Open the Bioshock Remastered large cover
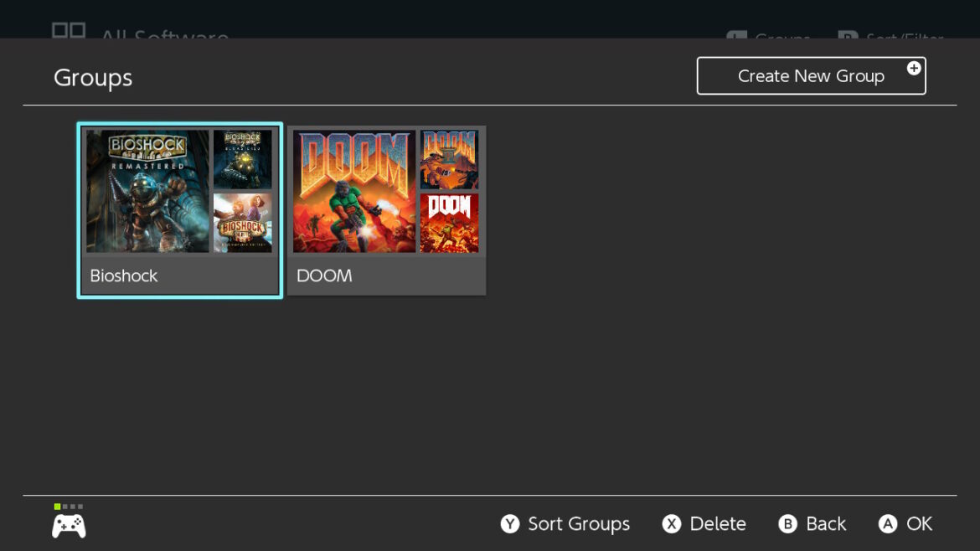The height and width of the screenshot is (551, 980). 147,191
